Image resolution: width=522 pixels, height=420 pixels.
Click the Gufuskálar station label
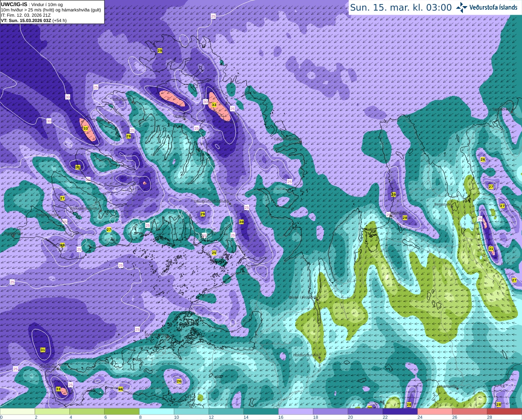click(x=48, y=367)
